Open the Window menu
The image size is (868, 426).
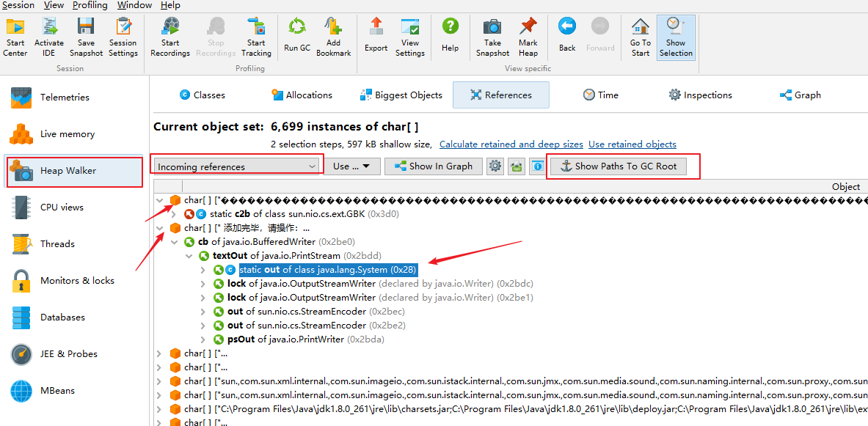click(x=134, y=5)
